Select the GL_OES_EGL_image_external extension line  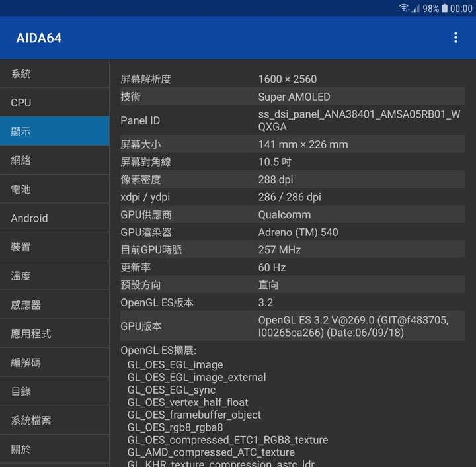(x=197, y=378)
